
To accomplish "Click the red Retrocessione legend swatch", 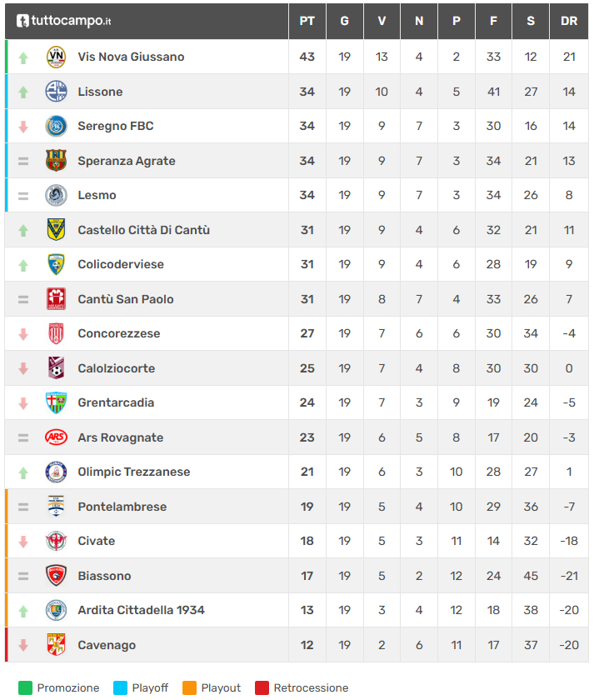I will tap(262, 688).
